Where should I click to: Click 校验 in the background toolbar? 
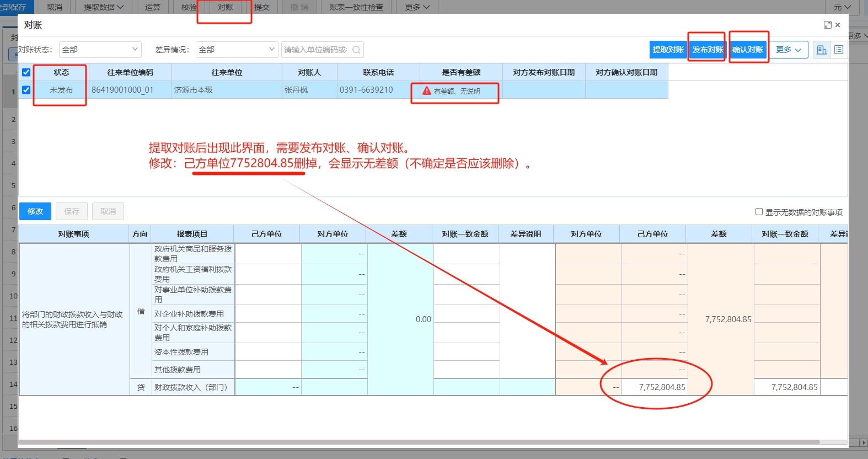tap(189, 7)
